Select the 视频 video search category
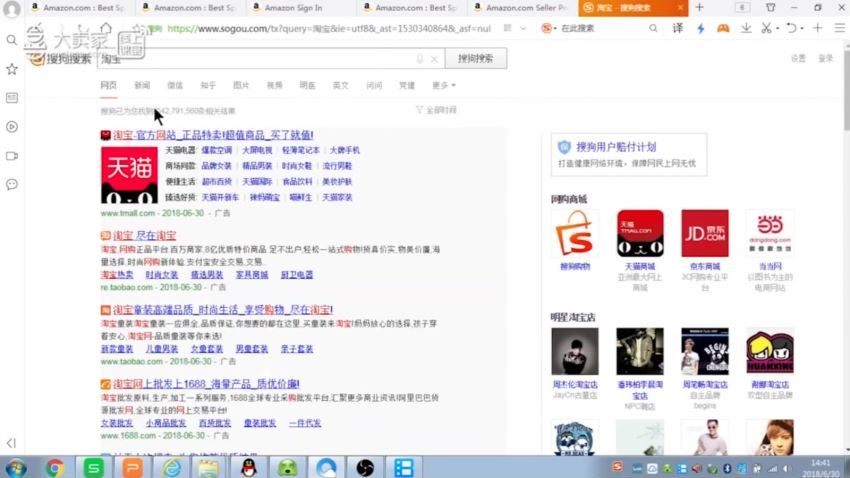850x478 pixels. pos(274,85)
